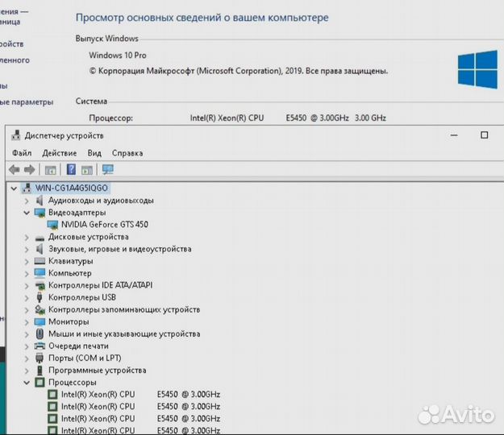Viewport: 504px width, 435px height.
Task: Select the Видеоадаптеры label
Action: pyautogui.click(x=77, y=213)
